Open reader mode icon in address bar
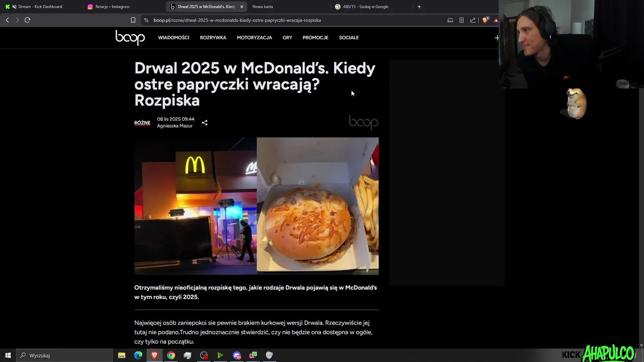 (x=461, y=20)
